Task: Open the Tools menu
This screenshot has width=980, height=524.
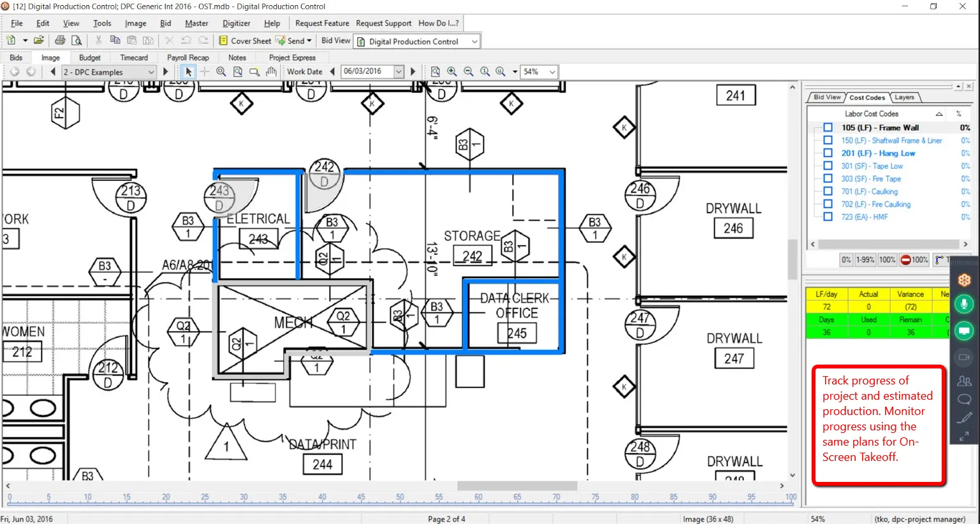Action: (102, 23)
